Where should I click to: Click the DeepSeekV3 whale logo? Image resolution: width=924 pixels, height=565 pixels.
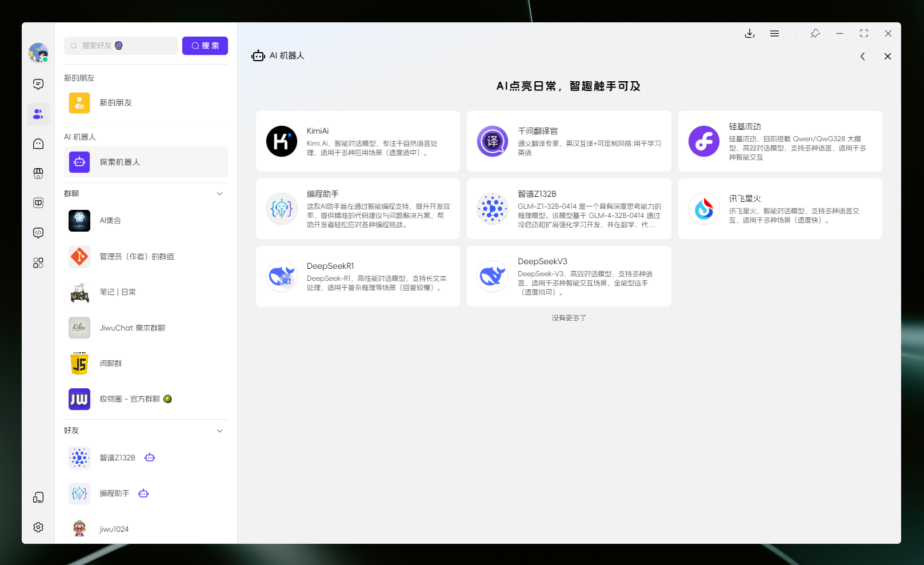(493, 276)
